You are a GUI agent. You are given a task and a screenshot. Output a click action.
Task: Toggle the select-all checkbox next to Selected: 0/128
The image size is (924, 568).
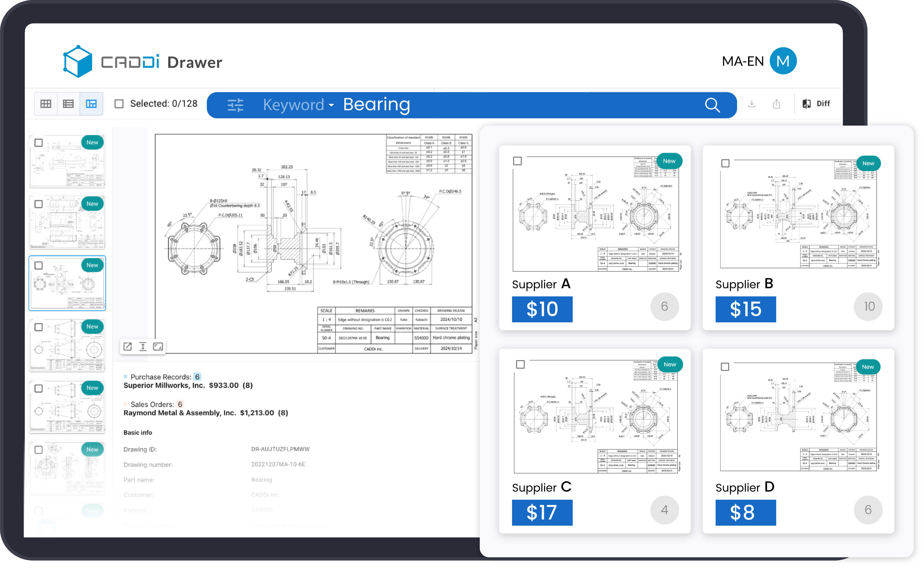pyautogui.click(x=119, y=104)
